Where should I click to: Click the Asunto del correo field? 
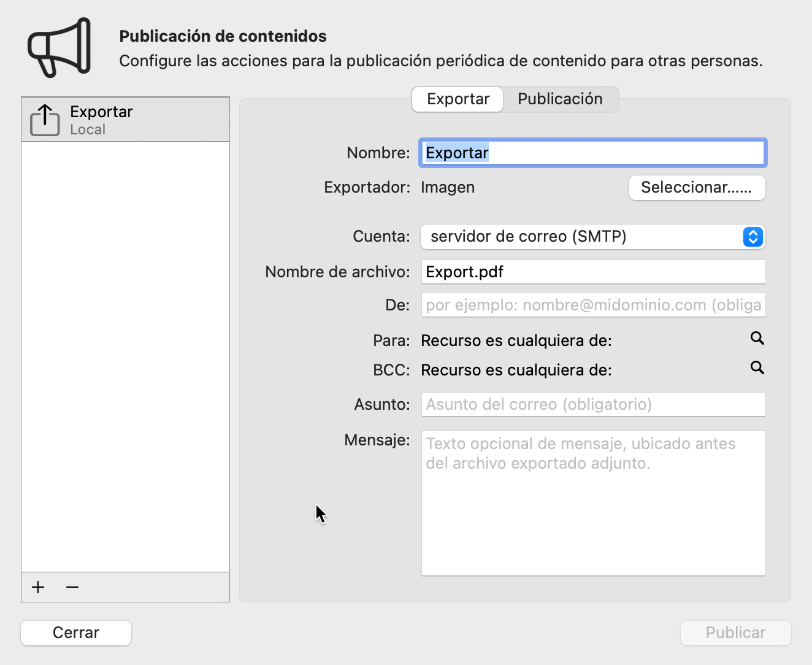pyautogui.click(x=592, y=404)
